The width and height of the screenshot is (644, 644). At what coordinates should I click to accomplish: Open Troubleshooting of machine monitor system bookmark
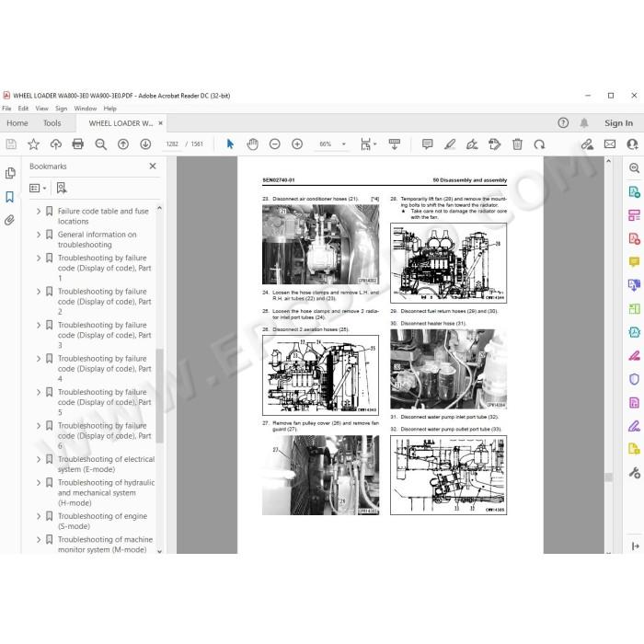[x=105, y=545]
